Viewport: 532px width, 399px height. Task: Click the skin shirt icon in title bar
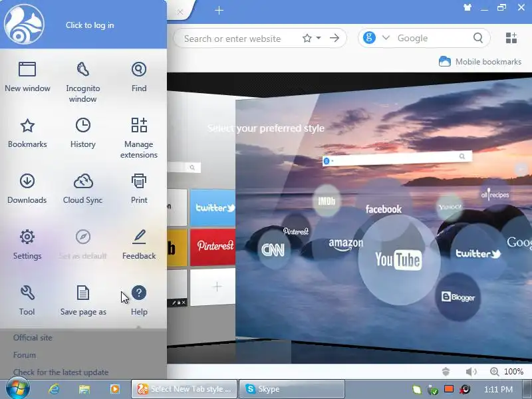pos(467,7)
